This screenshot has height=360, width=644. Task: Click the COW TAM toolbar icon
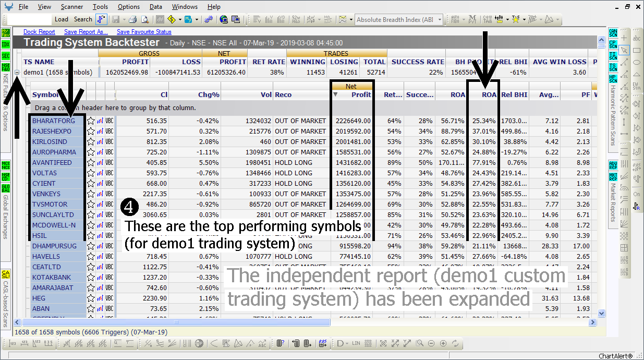[x=487, y=19]
